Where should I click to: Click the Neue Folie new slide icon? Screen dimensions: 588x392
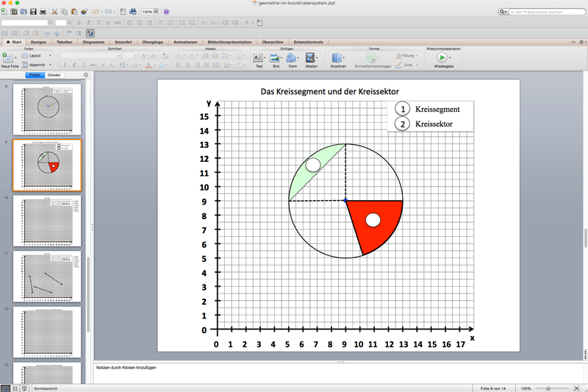[x=7, y=58]
